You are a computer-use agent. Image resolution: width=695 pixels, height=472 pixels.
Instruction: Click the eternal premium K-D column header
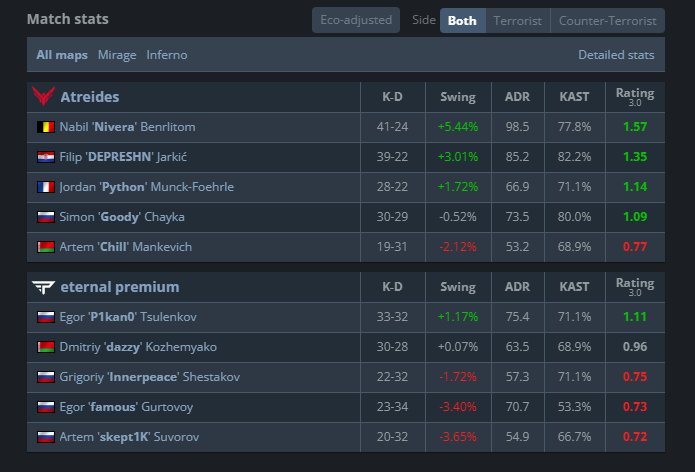393,287
